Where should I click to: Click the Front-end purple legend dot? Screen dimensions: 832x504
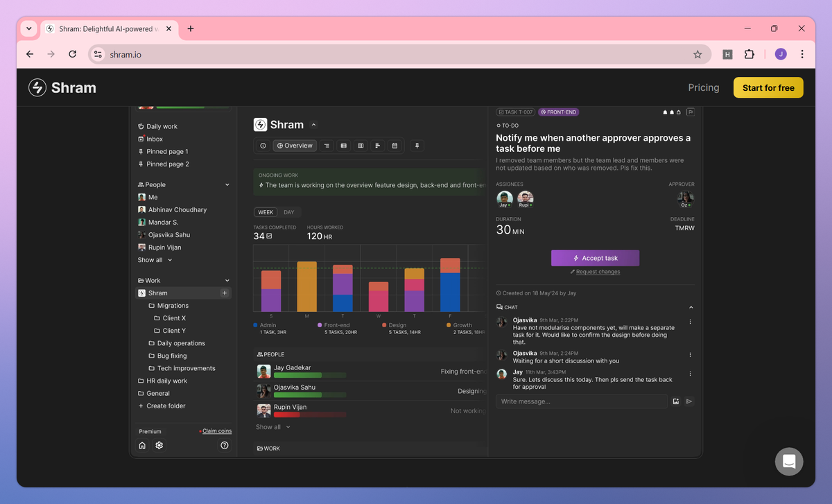click(x=320, y=324)
